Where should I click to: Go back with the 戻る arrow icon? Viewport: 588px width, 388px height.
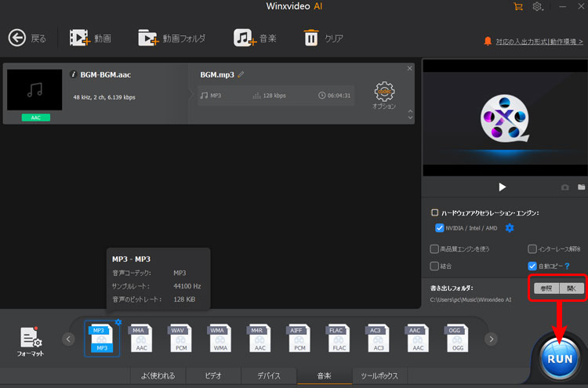coord(17,38)
